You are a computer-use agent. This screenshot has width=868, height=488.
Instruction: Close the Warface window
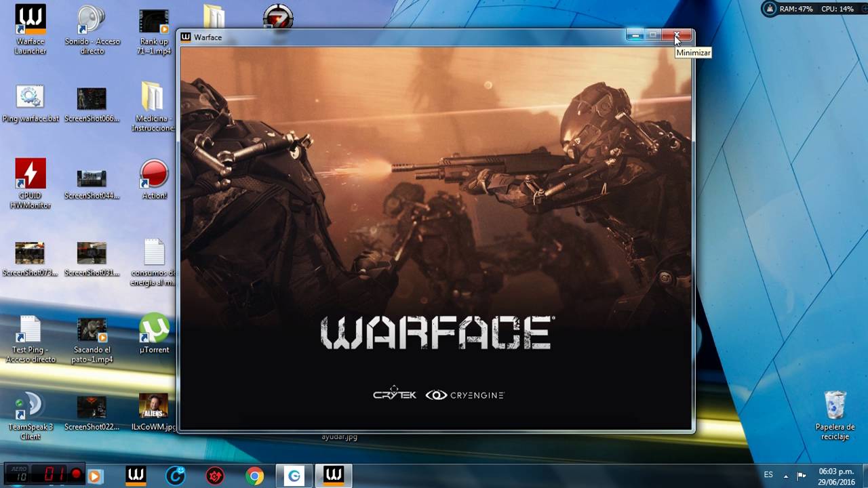[x=677, y=35]
